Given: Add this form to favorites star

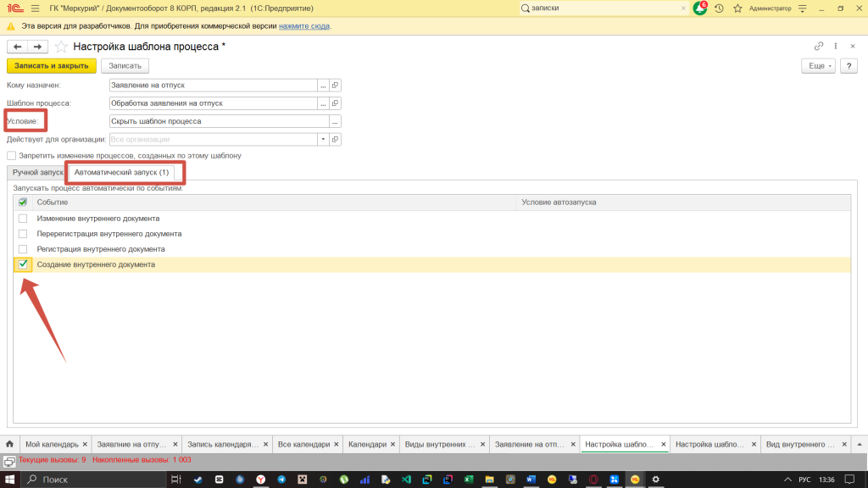Looking at the screenshot, I should pos(61,47).
